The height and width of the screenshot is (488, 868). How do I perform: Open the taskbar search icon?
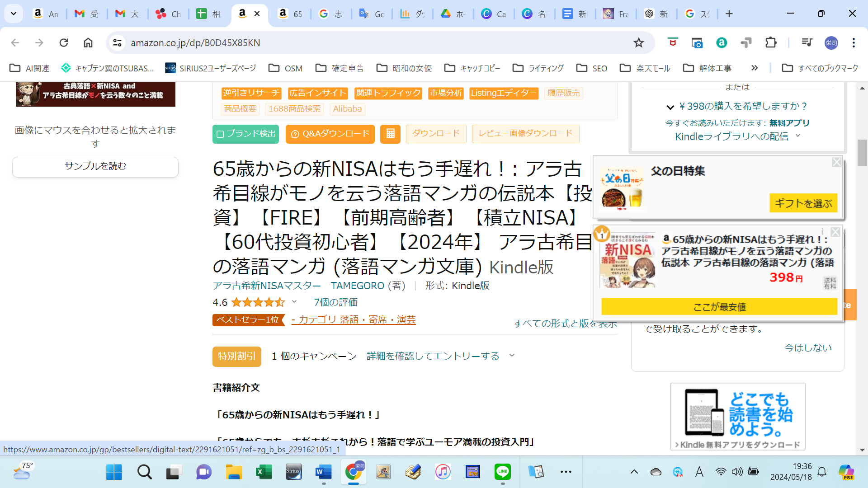[x=145, y=472]
